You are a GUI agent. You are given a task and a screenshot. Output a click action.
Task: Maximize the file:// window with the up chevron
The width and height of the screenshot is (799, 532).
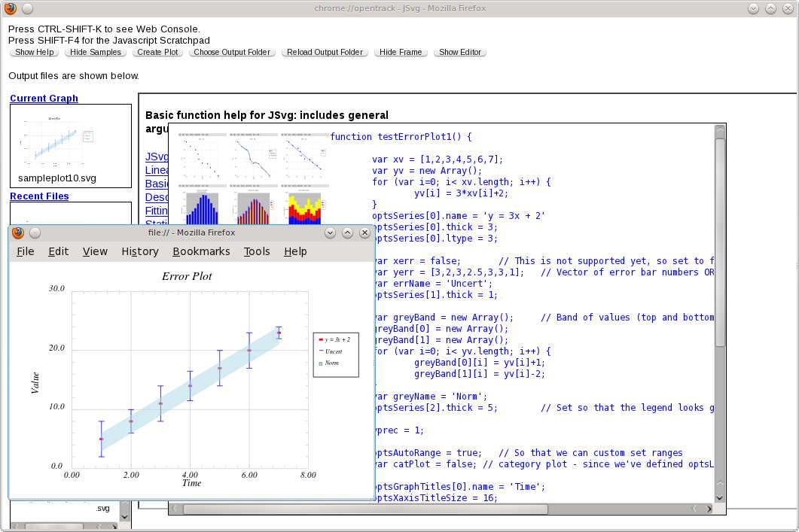347,233
